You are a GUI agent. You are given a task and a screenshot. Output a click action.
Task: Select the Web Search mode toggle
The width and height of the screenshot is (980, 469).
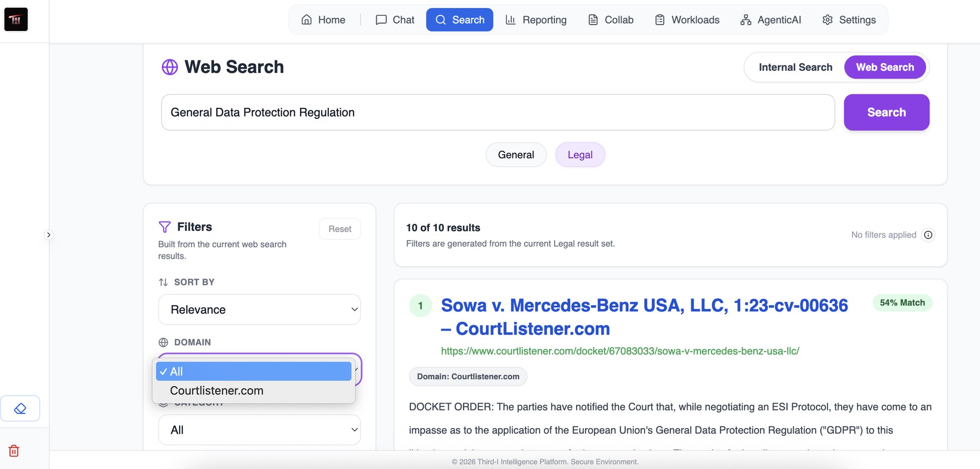885,67
